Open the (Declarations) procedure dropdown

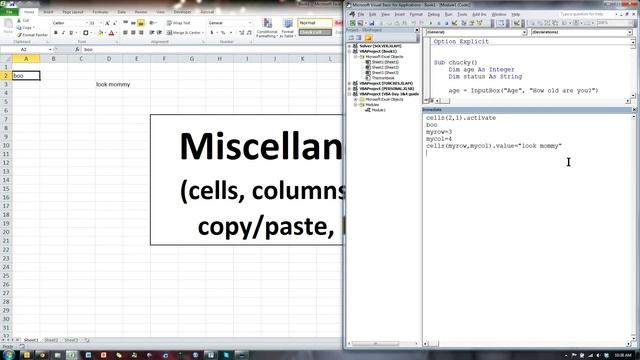630,32
